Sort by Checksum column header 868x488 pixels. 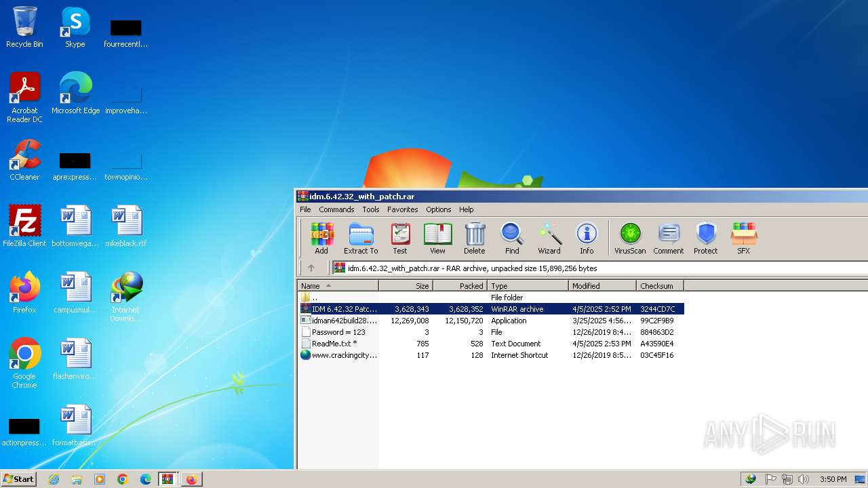[x=660, y=285]
